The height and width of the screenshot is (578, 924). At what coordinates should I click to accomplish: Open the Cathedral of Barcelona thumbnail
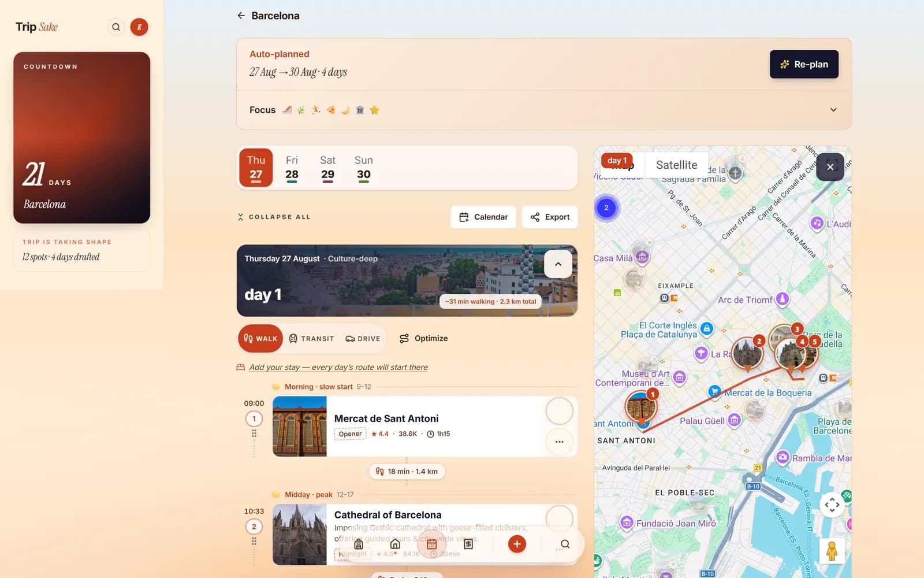(299, 535)
